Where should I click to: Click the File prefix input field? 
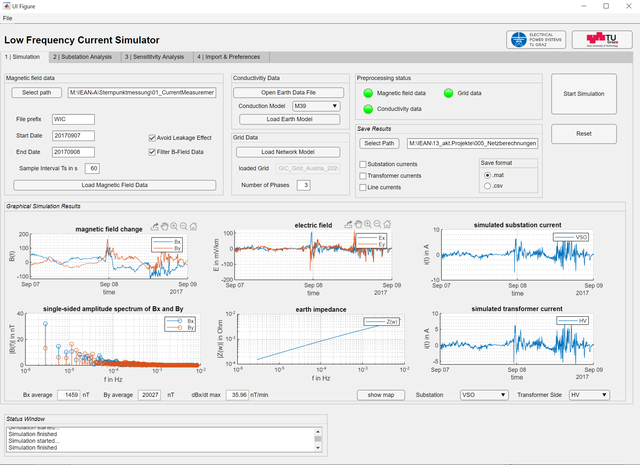point(73,119)
